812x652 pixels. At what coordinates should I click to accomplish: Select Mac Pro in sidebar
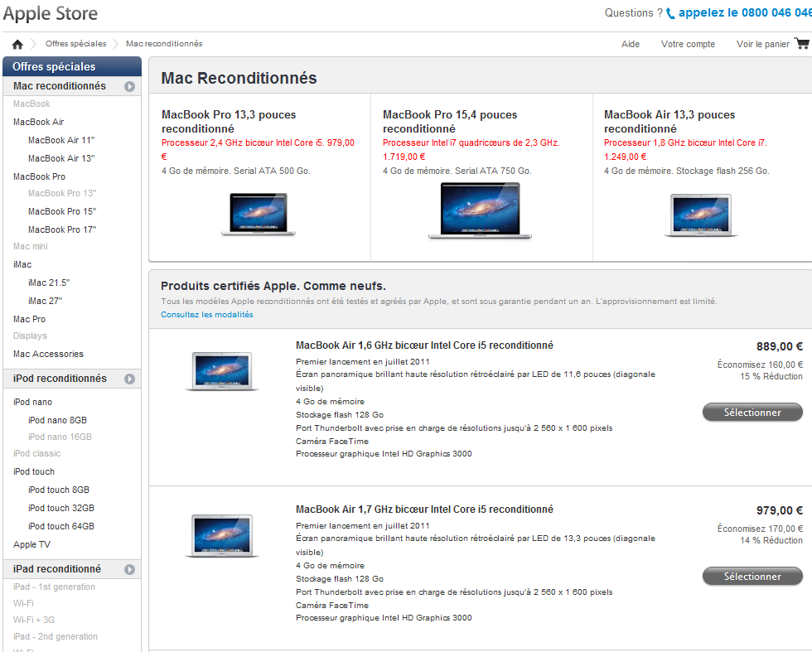coord(30,319)
